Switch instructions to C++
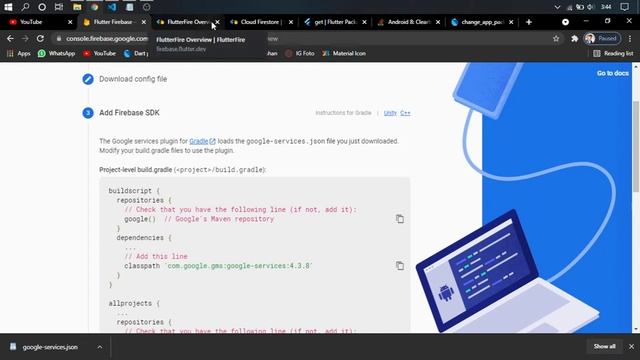The width and height of the screenshot is (640, 360). 405,113
